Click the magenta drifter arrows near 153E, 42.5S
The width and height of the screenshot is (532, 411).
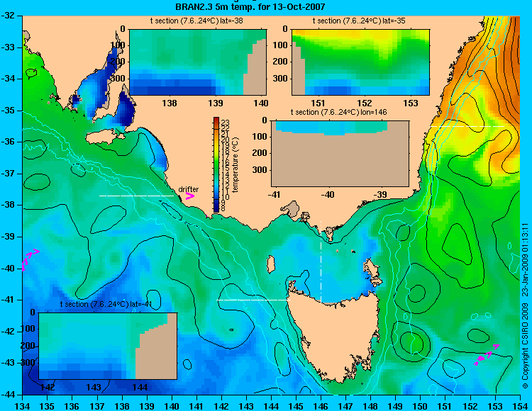coord(487,355)
